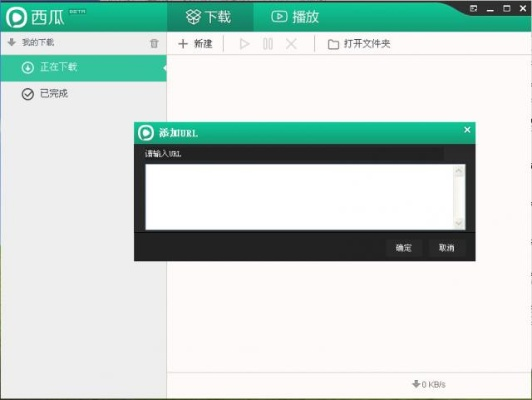Viewport: 532px width, 400px height.
Task: Maximize the Xigua main window
Action: (x=507, y=8)
